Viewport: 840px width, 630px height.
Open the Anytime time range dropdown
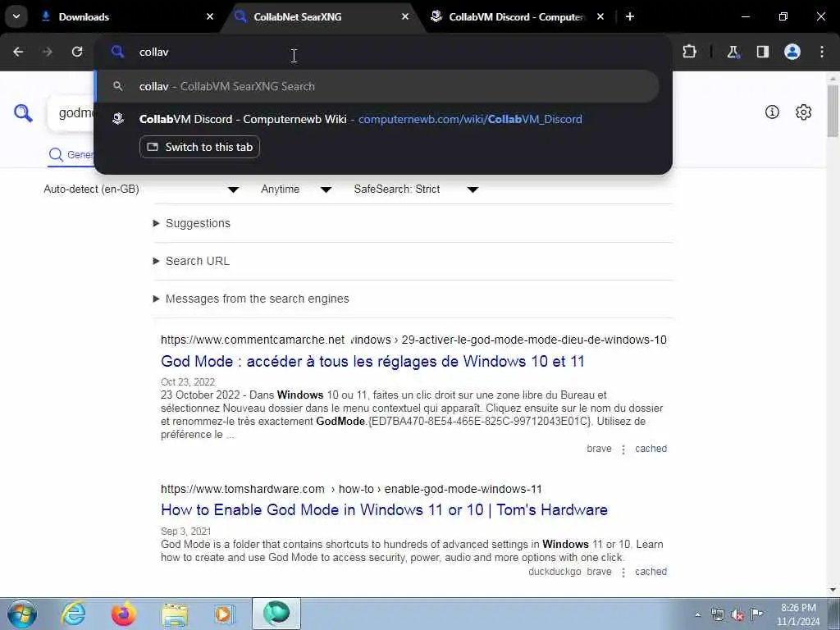pos(296,189)
